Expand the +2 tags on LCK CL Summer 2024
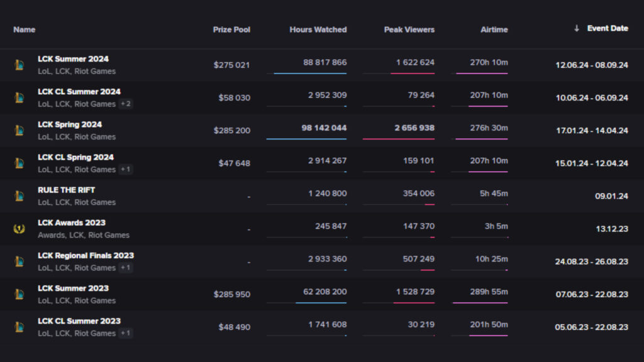The width and height of the screenshot is (644, 362). pos(125,104)
